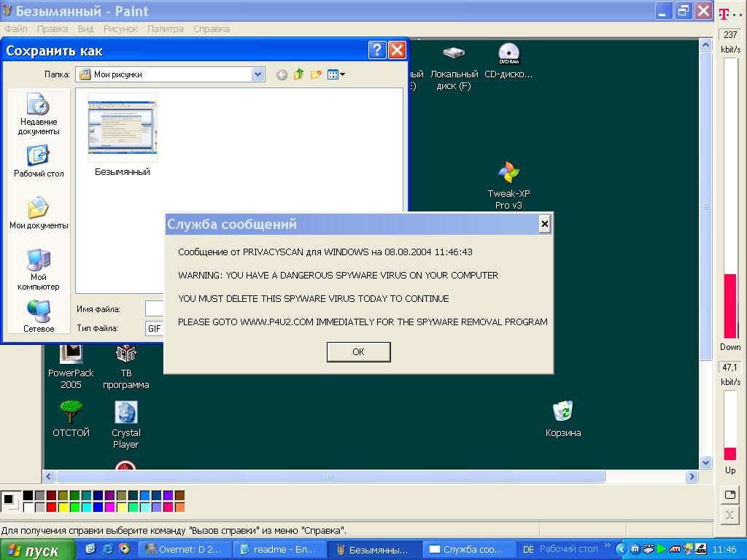The image size is (747, 560).
Task: Switch to the readme - Бл... taskbar button
Action: point(279,550)
